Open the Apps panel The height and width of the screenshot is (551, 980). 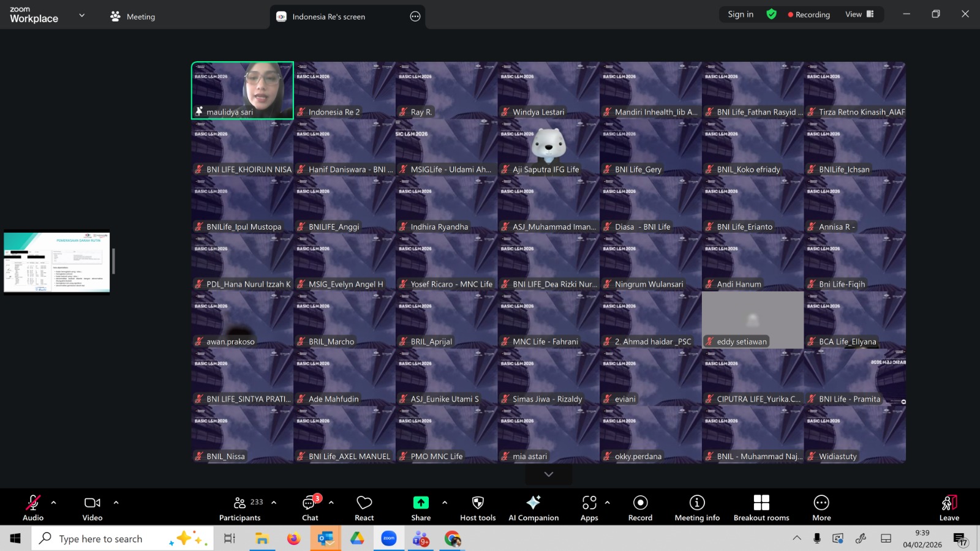pyautogui.click(x=589, y=508)
